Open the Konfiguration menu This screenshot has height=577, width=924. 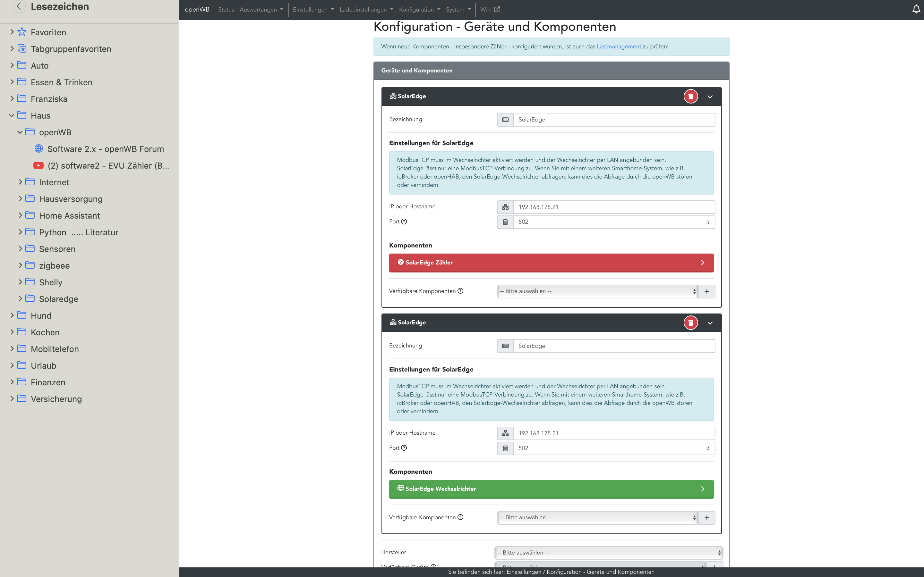point(419,10)
